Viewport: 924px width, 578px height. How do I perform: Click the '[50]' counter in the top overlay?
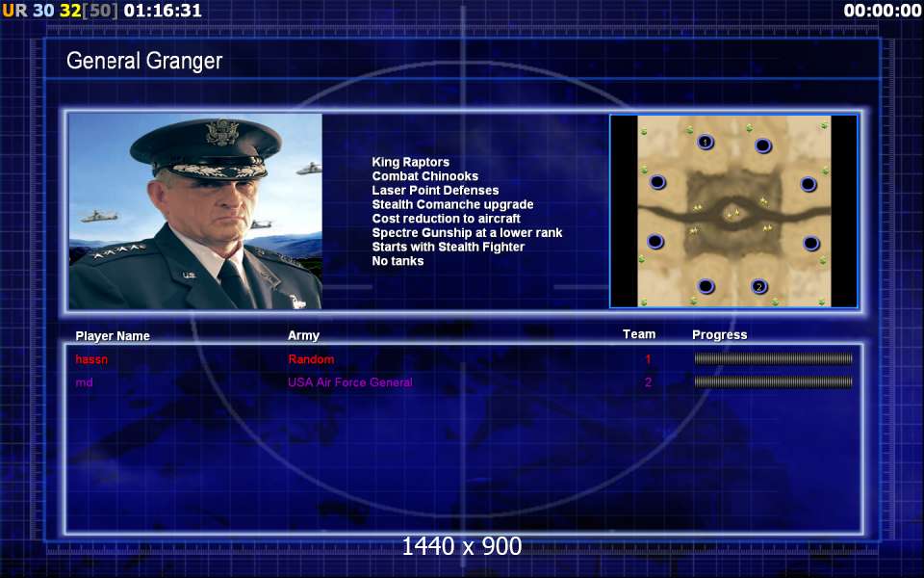[x=100, y=11]
